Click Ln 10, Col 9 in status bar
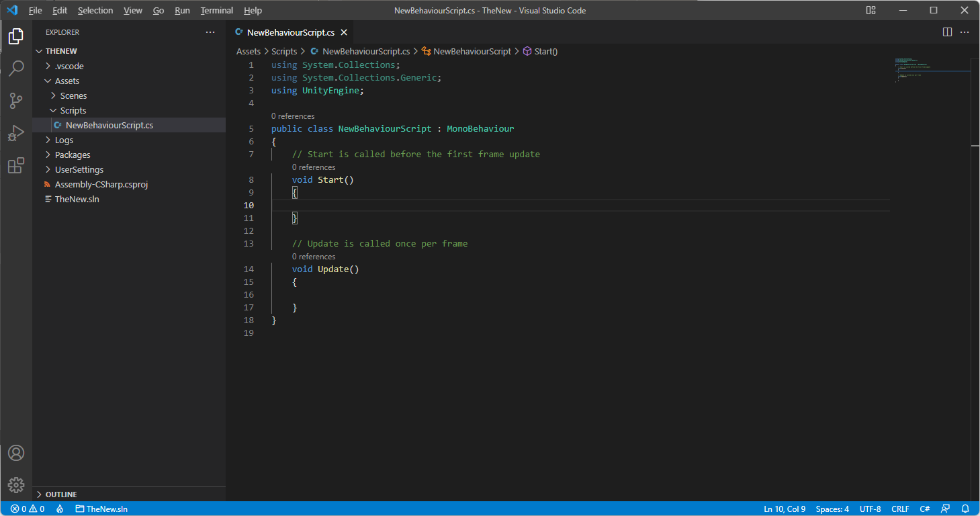Image resolution: width=980 pixels, height=516 pixels. coord(785,509)
